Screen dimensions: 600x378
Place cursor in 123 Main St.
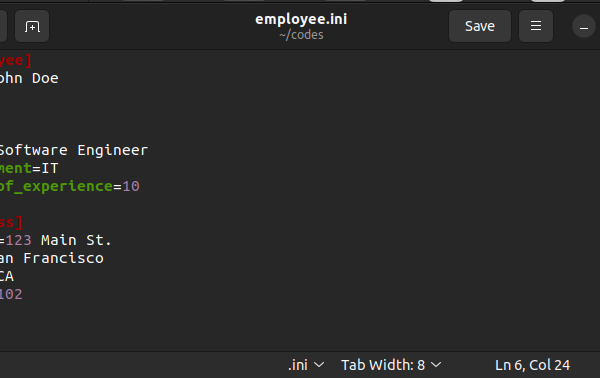click(x=58, y=240)
